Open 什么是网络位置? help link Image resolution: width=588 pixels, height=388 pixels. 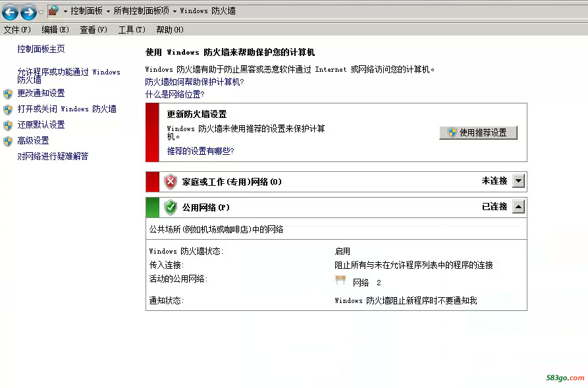point(174,94)
